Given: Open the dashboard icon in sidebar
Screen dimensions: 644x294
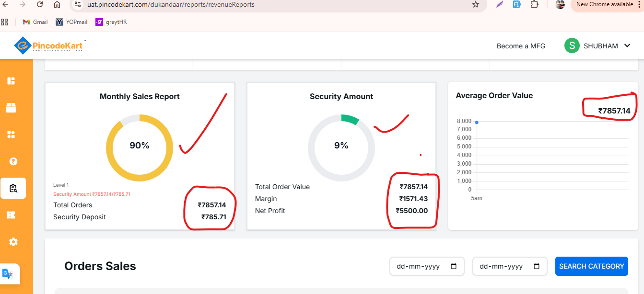Looking at the screenshot, I should point(11,81).
